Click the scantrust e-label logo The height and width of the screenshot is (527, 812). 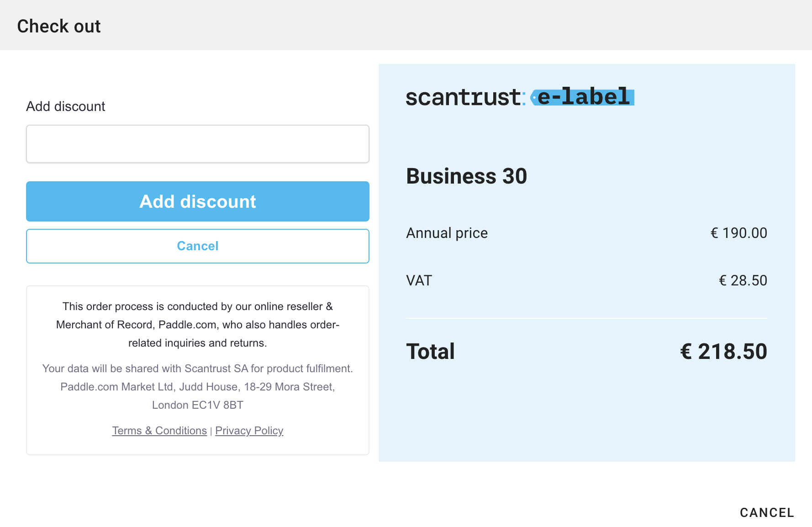pyautogui.click(x=519, y=96)
